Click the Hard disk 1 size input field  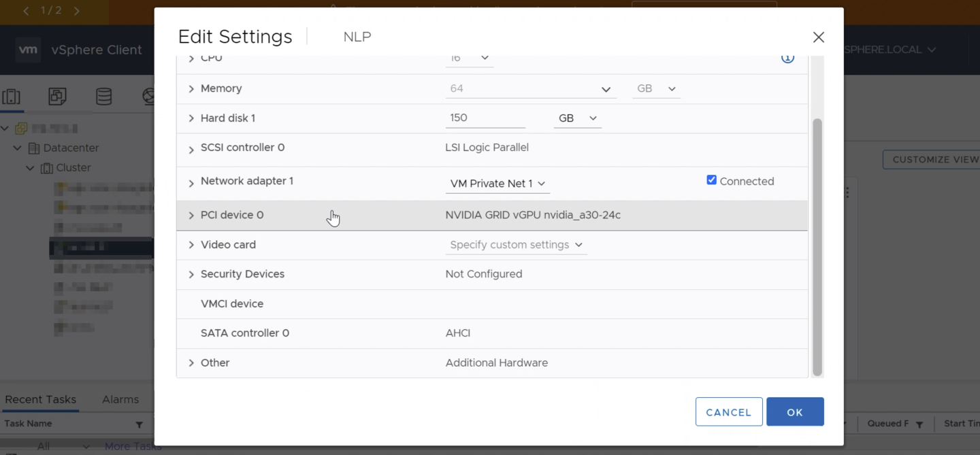click(x=485, y=118)
